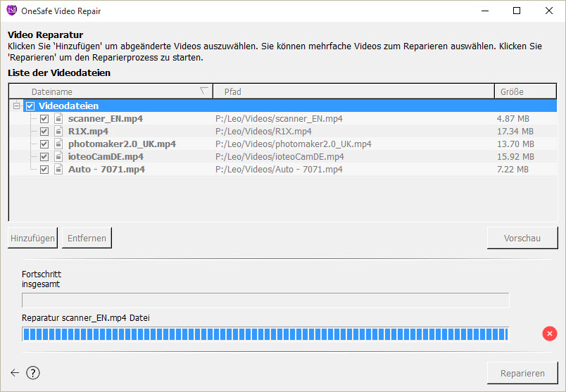Select the photomaker2.0_UK.mp4 file name
This screenshot has height=392, width=566.
click(x=122, y=144)
